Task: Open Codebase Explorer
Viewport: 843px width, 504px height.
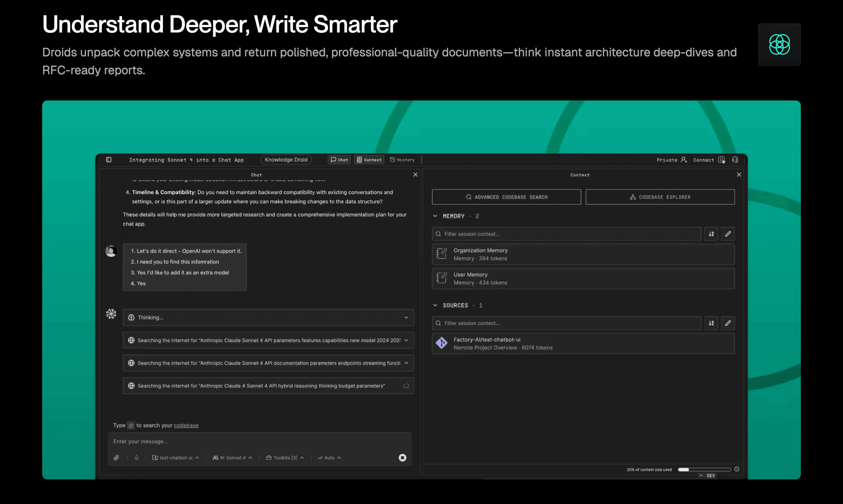Action: [x=660, y=197]
